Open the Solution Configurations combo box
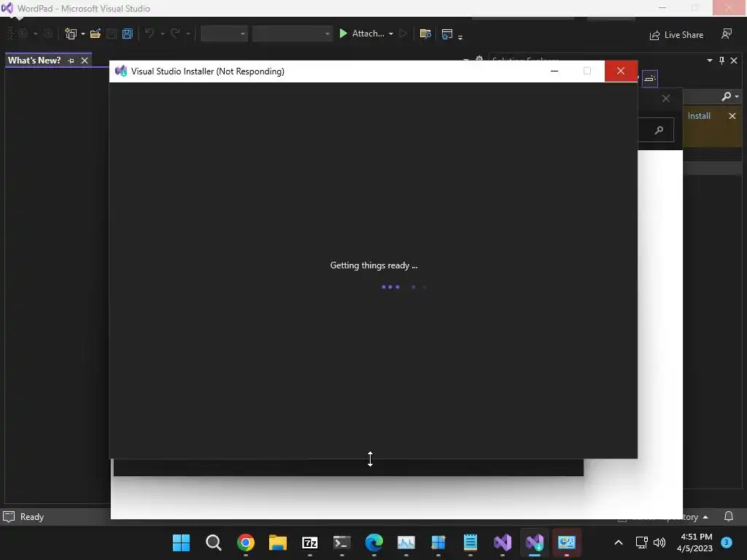The image size is (747, 560). point(225,34)
